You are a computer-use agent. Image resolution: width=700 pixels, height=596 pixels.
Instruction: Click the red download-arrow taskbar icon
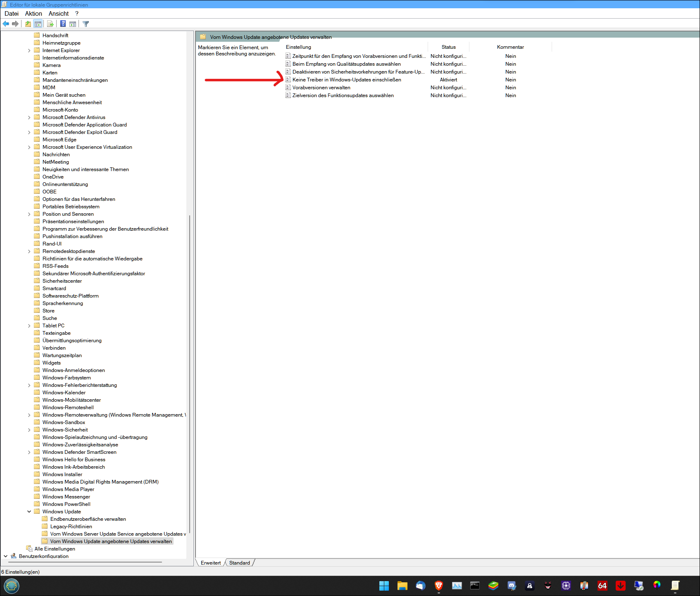[621, 586]
